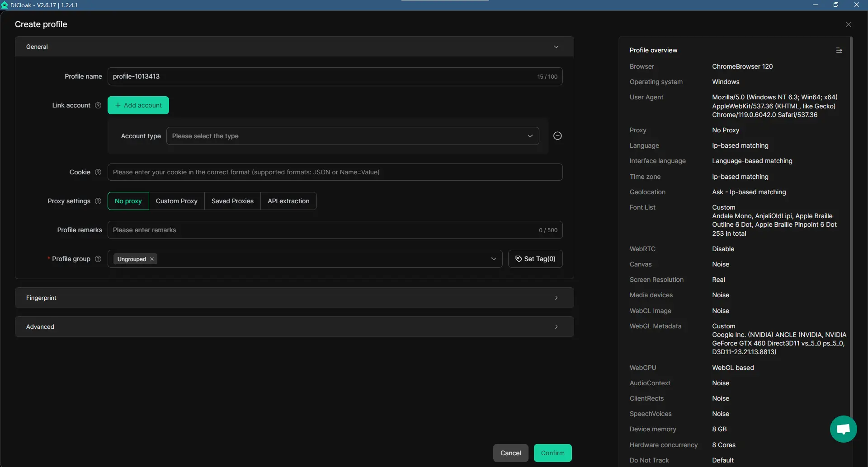The width and height of the screenshot is (868, 467).
Task: Click the Link account help icon
Action: (x=98, y=105)
